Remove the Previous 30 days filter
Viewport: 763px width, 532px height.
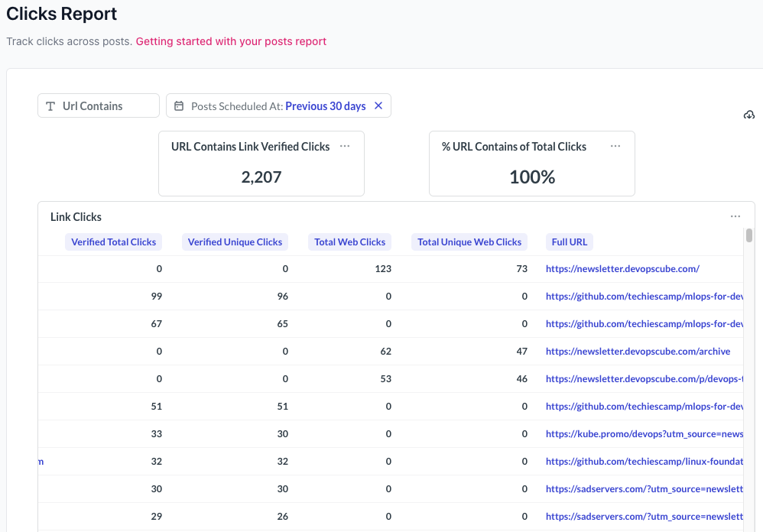click(378, 105)
